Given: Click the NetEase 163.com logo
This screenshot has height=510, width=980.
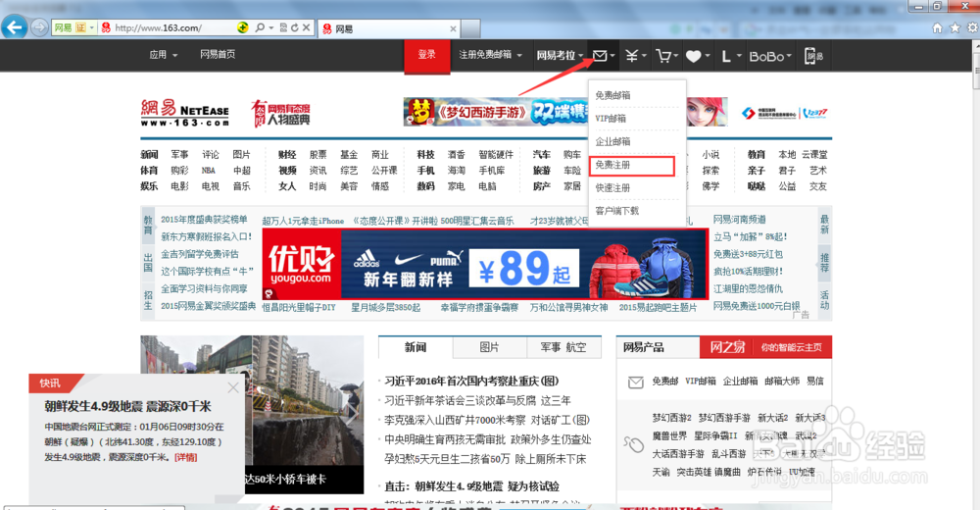Looking at the screenshot, I should coord(184,113).
